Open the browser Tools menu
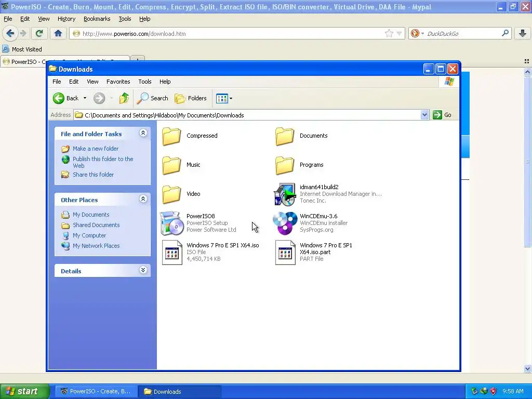This screenshot has width=532, height=399. tap(125, 19)
